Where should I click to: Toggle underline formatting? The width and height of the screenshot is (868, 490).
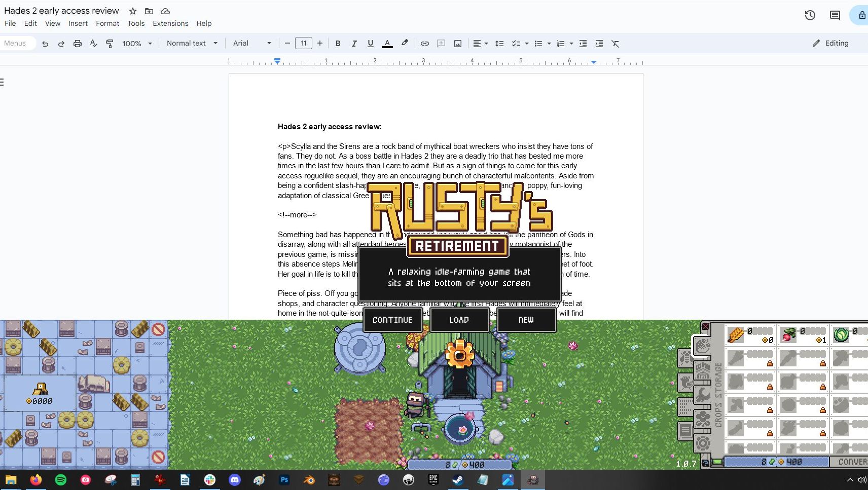tap(371, 43)
